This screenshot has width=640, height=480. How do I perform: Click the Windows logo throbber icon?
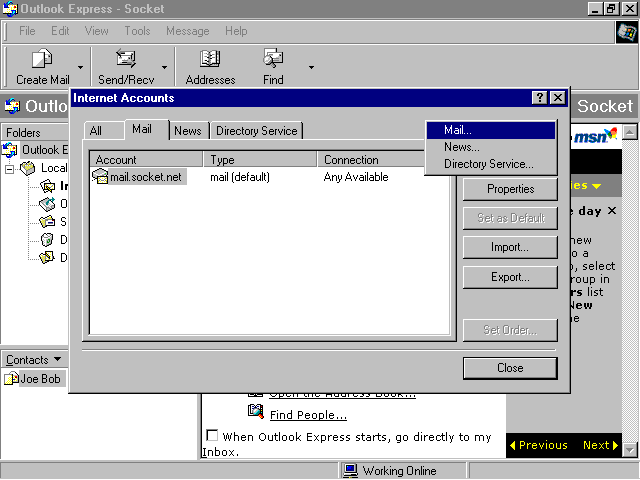(x=627, y=32)
